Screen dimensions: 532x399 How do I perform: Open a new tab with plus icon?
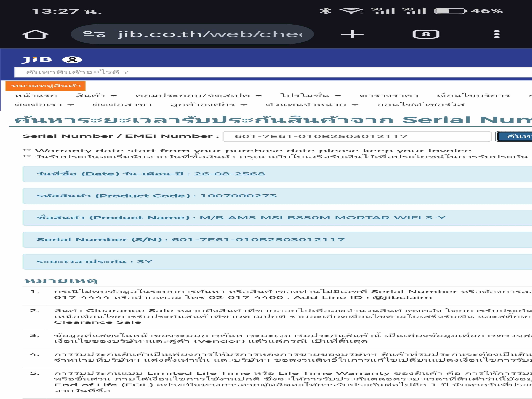352,34
